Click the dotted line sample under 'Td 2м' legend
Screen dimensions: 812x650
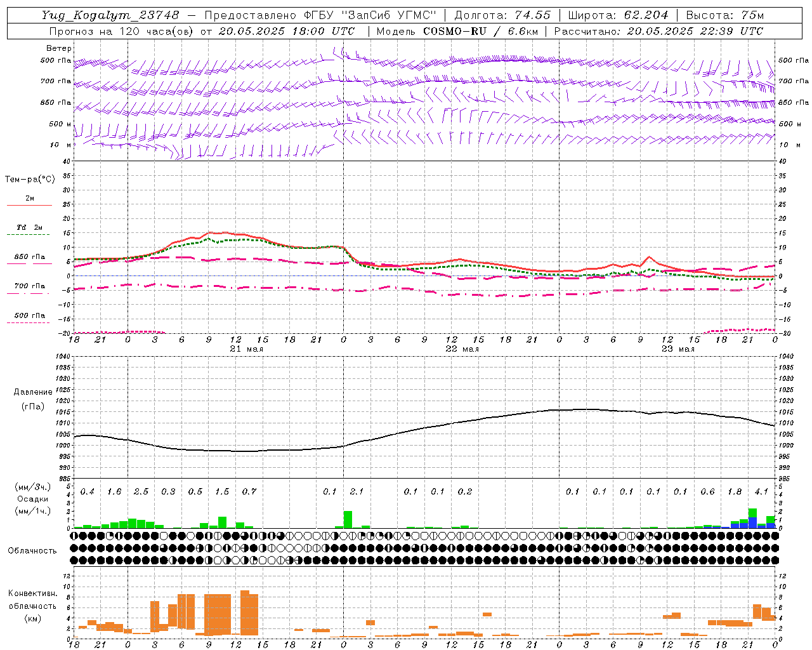coord(29,235)
